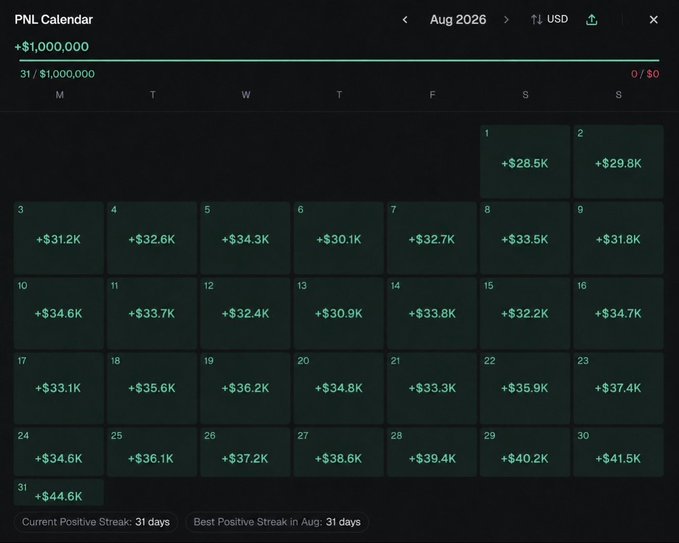
Task: Click the PNL Calendar title
Action: (54, 19)
